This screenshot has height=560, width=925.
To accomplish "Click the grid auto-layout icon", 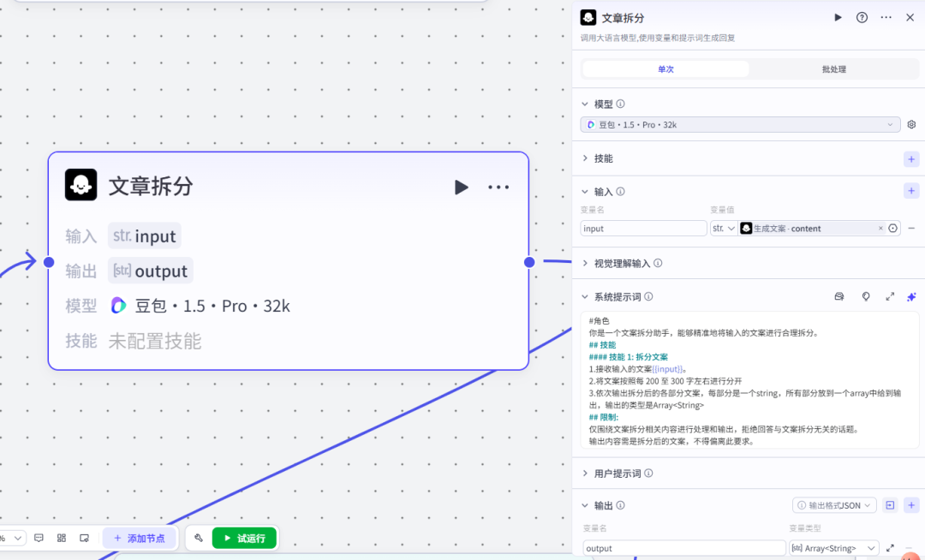I will 62,539.
